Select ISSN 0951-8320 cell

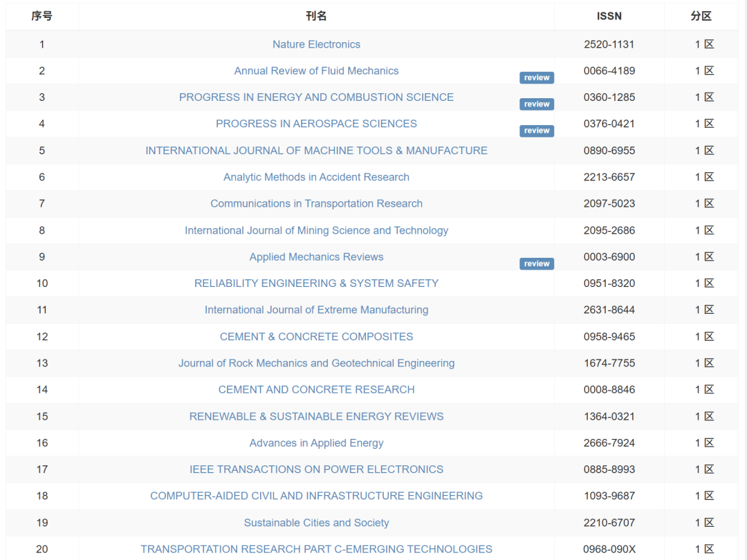pyautogui.click(x=609, y=283)
